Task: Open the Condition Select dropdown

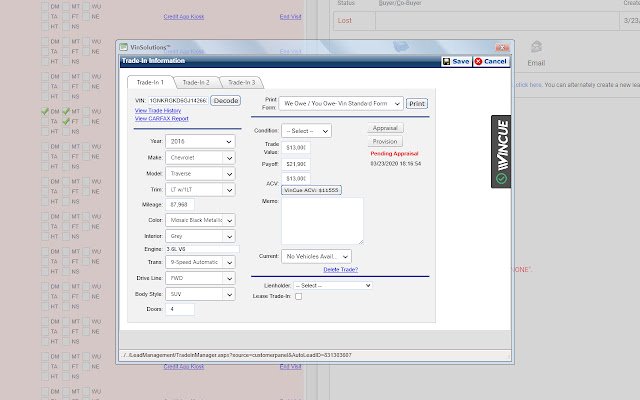Action: click(x=306, y=131)
